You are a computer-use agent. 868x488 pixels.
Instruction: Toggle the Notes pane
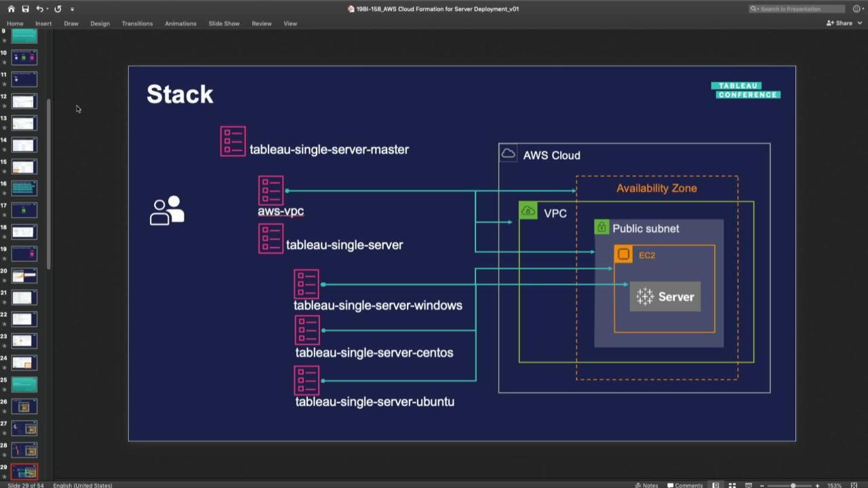click(x=646, y=485)
